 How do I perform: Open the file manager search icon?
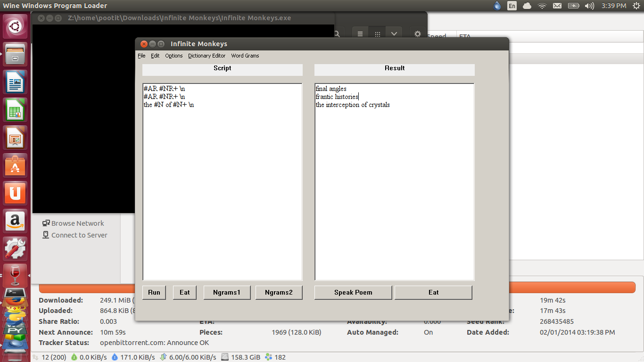point(337,33)
